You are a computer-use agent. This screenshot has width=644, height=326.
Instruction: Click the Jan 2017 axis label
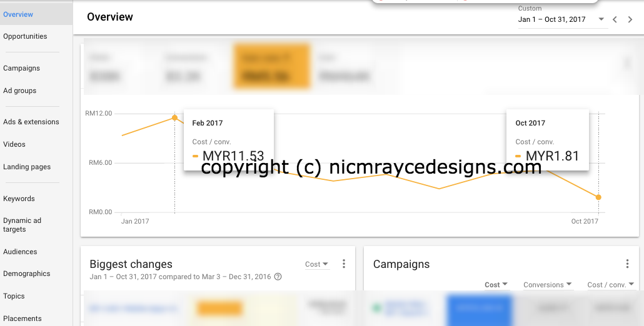pos(135,221)
